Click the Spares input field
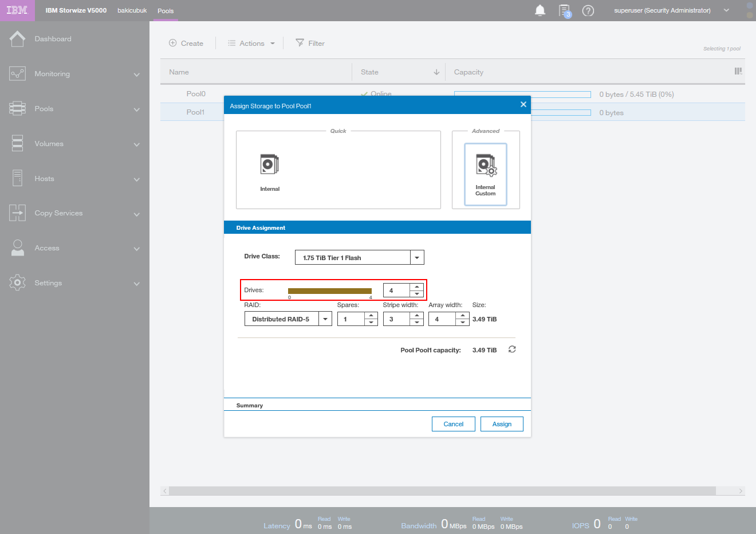Image resolution: width=756 pixels, height=534 pixels. (351, 319)
